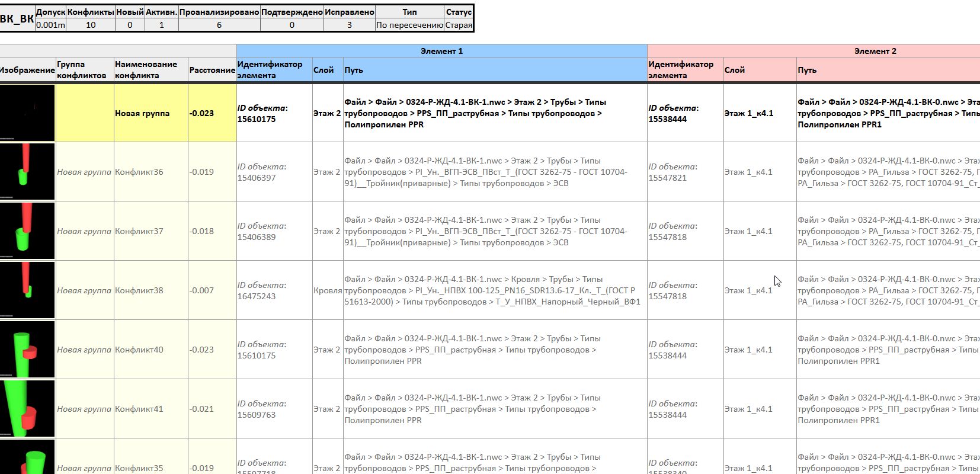
Task: Click Слой header under Элемент 2
Action: click(760, 70)
